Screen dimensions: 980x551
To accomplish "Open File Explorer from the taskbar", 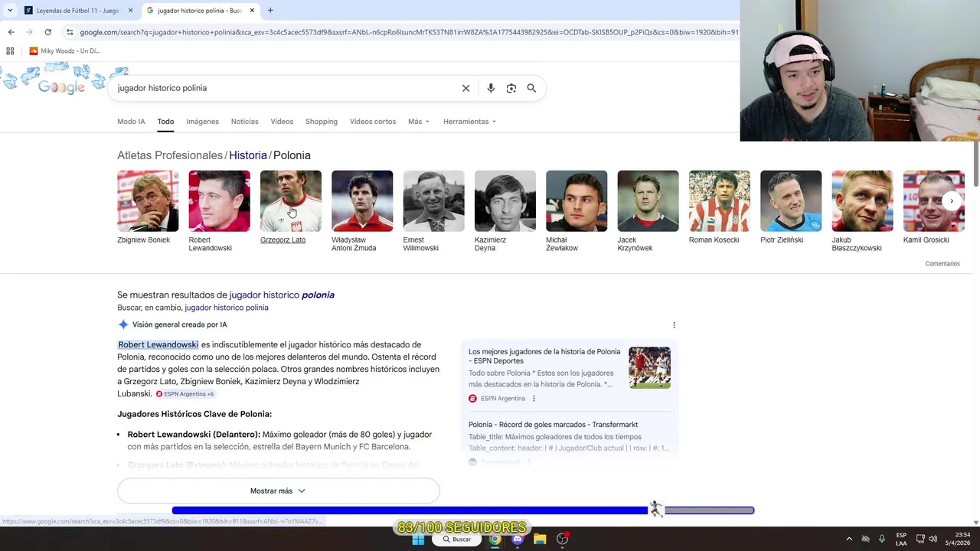I will tap(540, 539).
